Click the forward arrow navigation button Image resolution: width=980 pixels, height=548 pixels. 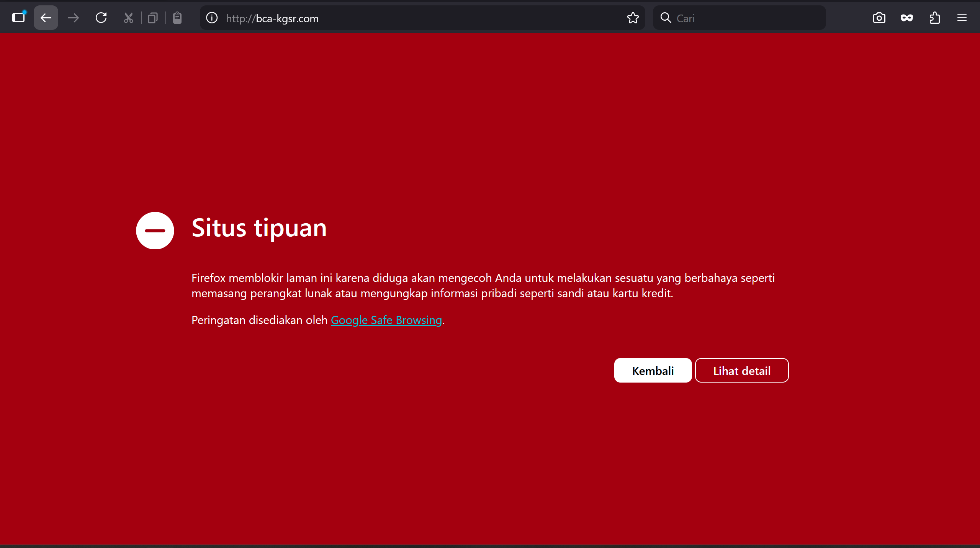pyautogui.click(x=73, y=18)
